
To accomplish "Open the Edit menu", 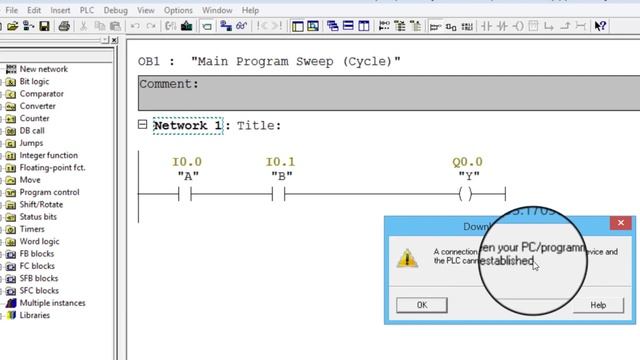I will [x=34, y=10].
